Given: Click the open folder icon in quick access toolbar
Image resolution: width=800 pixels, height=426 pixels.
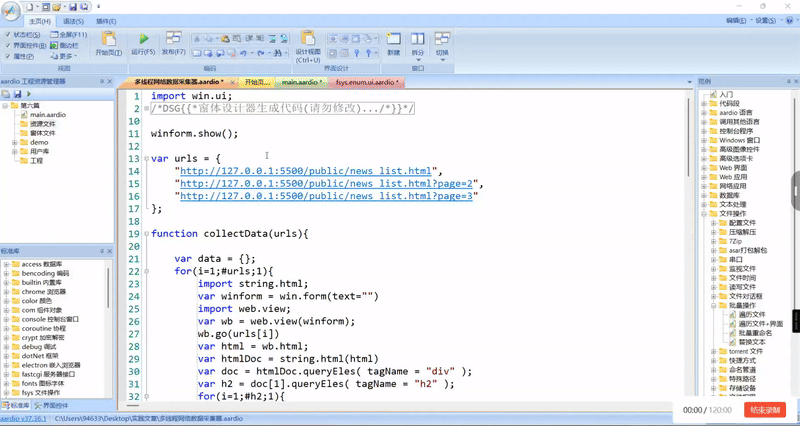Looking at the screenshot, I should coord(57,7).
